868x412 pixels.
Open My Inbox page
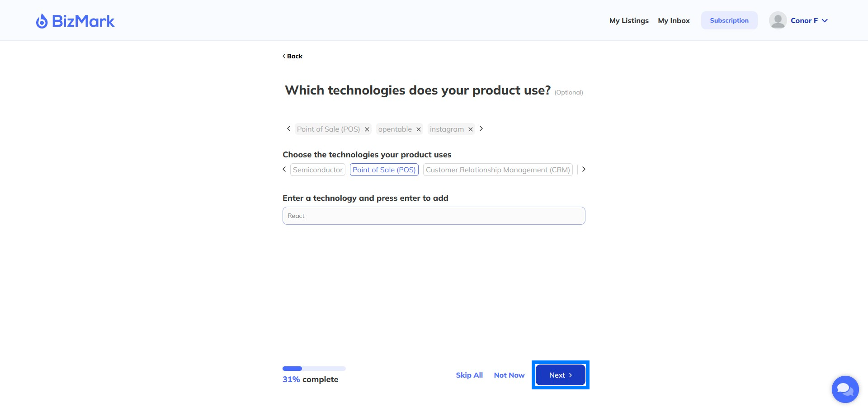pos(674,21)
